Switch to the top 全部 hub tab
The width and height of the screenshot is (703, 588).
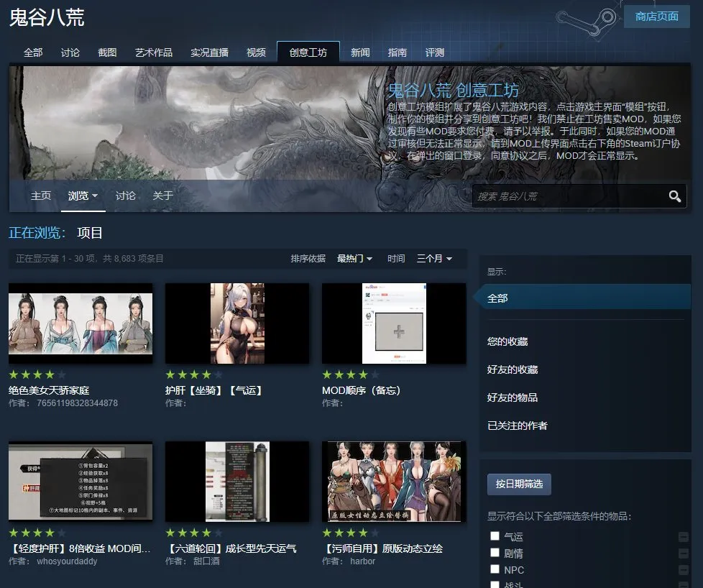click(x=33, y=52)
